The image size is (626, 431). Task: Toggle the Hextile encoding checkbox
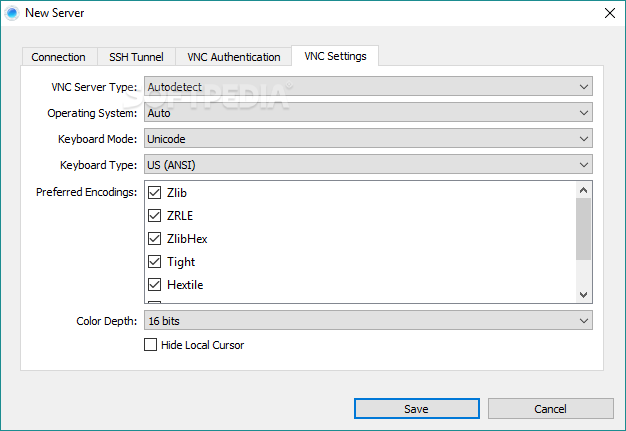coord(155,285)
